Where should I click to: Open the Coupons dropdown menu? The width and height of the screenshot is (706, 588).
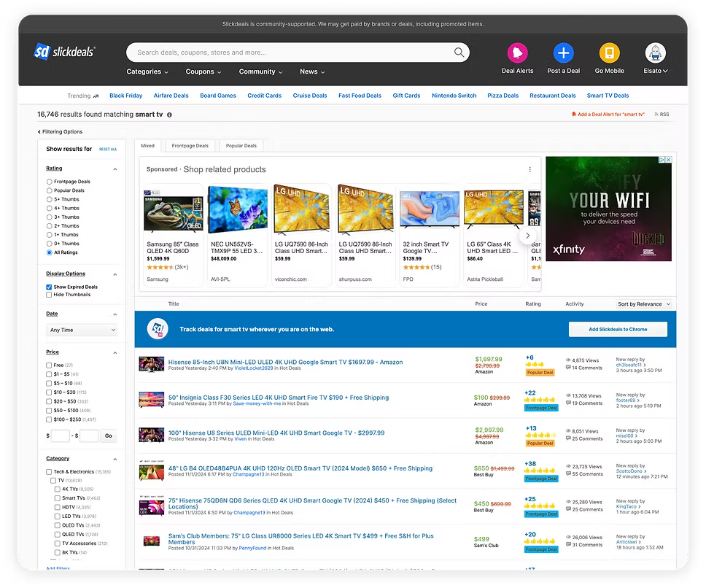click(x=203, y=71)
